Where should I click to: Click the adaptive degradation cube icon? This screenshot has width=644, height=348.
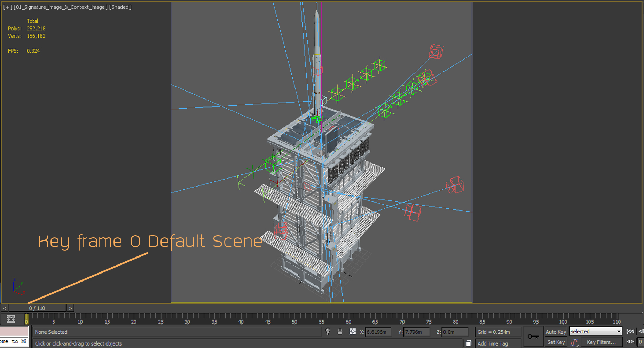point(469,343)
